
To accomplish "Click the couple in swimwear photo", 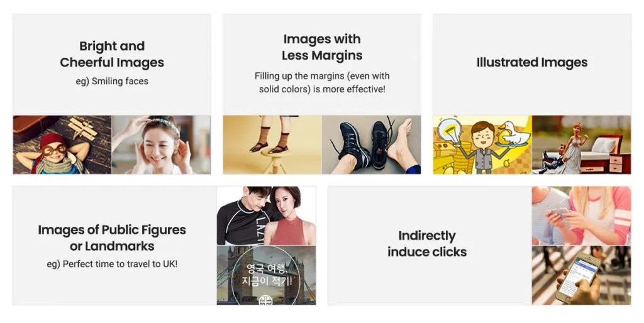I will coord(266,216).
